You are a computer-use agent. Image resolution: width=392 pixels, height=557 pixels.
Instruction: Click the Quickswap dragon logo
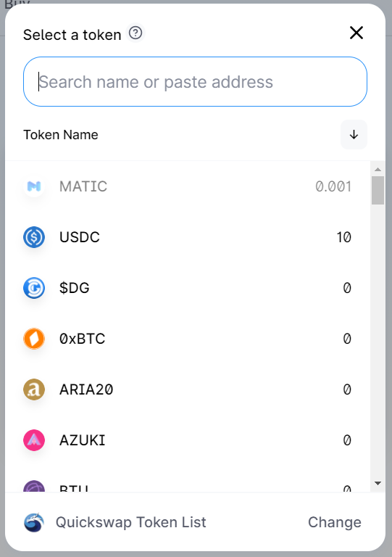click(34, 522)
